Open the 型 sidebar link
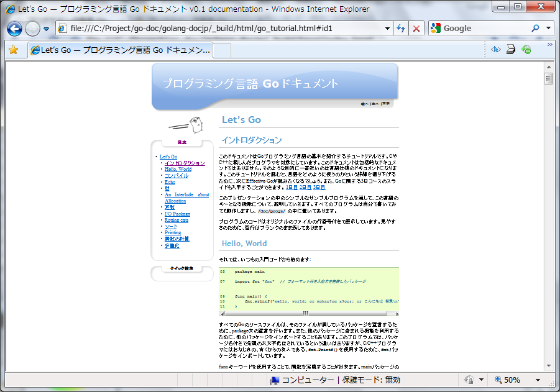The image size is (560, 392). pyautogui.click(x=167, y=188)
